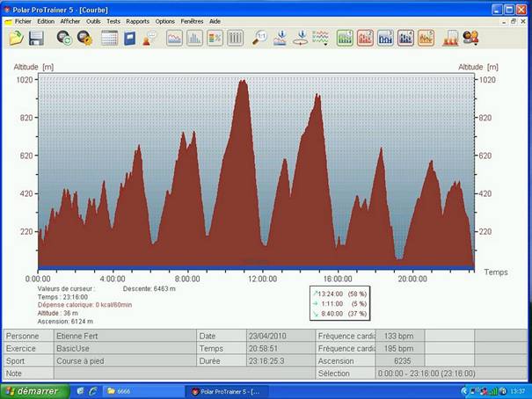Viewport: 532px width, 399px height.
Task: Select curve number 1 toolbar icon
Action: click(345, 38)
